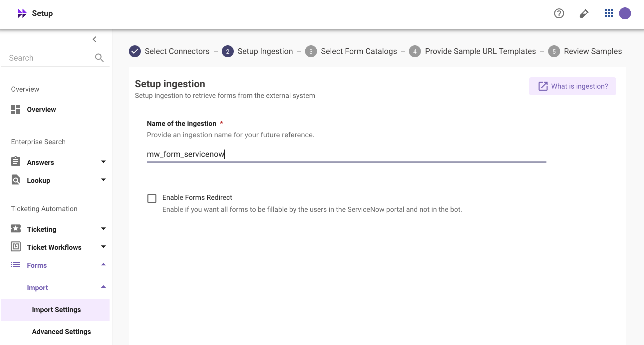
Task: Collapse sidebar with the left chevron
Action: [x=95, y=39]
